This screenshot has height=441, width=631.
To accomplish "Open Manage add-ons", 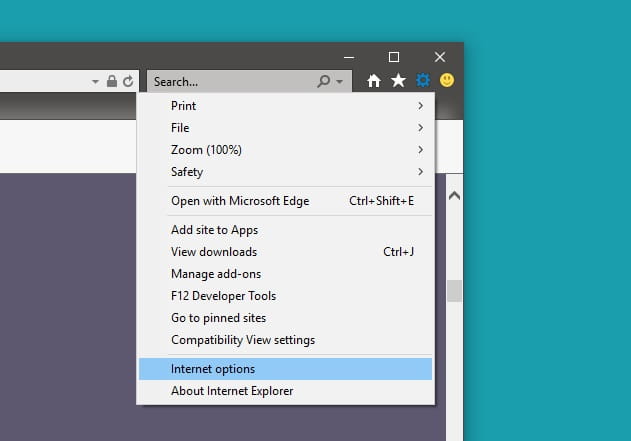I will pos(286,274).
